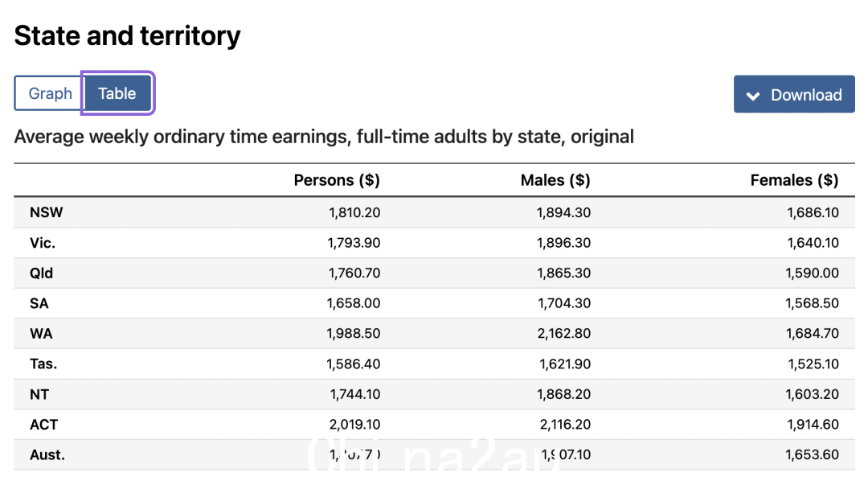Select the Aust. row label
The width and height of the screenshot is (868, 481).
click(x=47, y=454)
